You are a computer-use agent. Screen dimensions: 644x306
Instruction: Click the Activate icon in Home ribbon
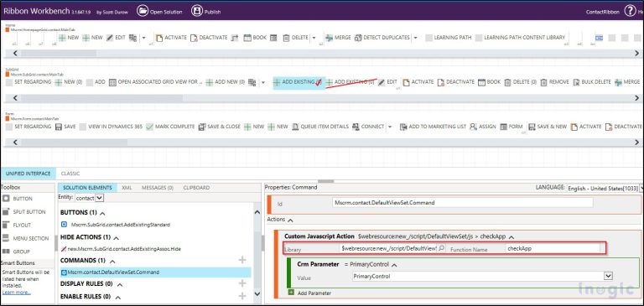tap(159, 38)
